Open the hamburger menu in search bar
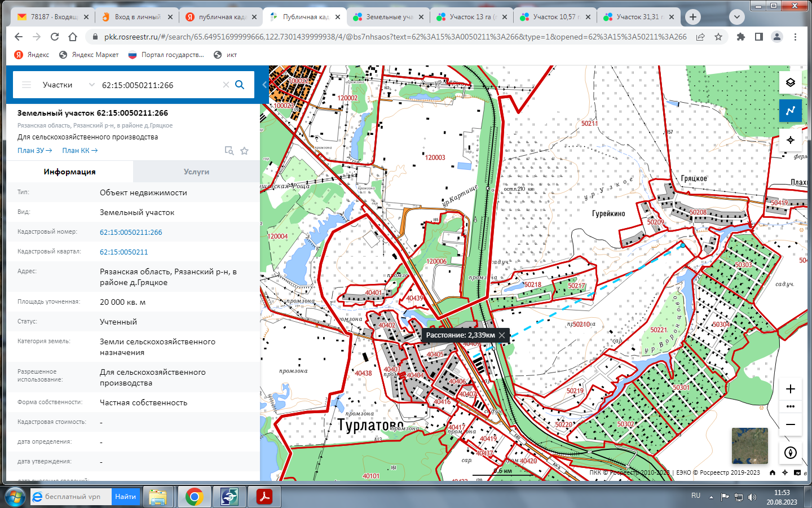The width and height of the screenshot is (812, 508). coord(27,85)
